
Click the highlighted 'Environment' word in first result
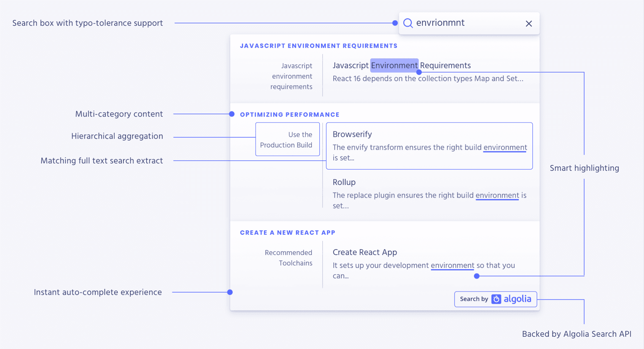(394, 65)
